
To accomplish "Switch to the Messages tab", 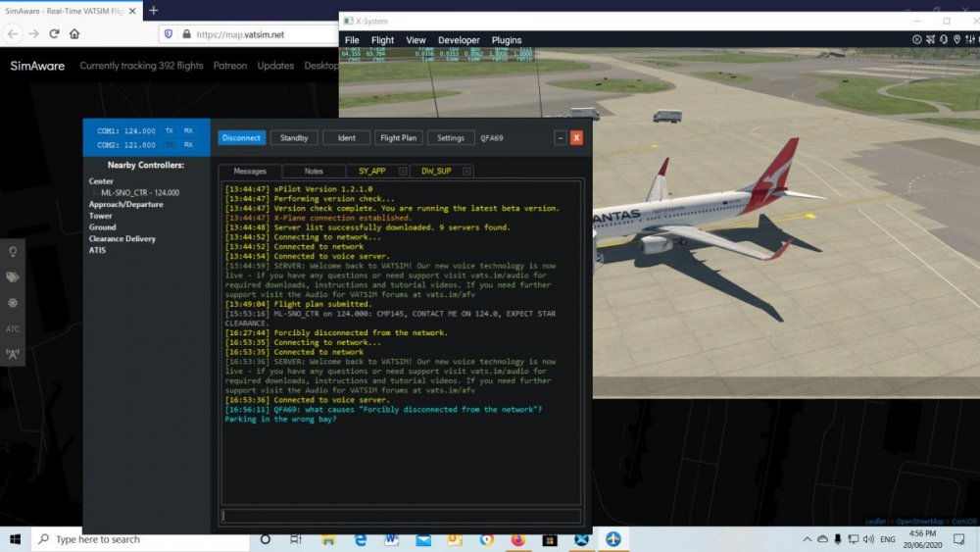I will click(250, 172).
